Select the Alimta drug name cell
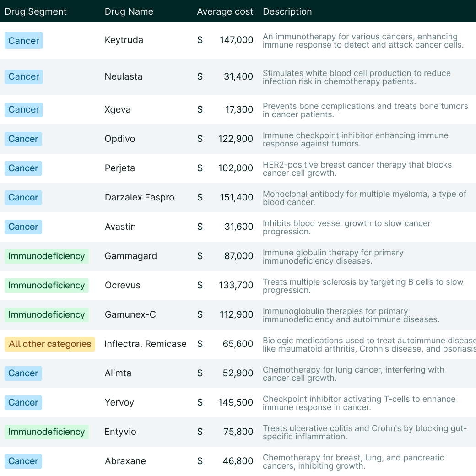Viewport: 476px width, 476px height. 118,373
